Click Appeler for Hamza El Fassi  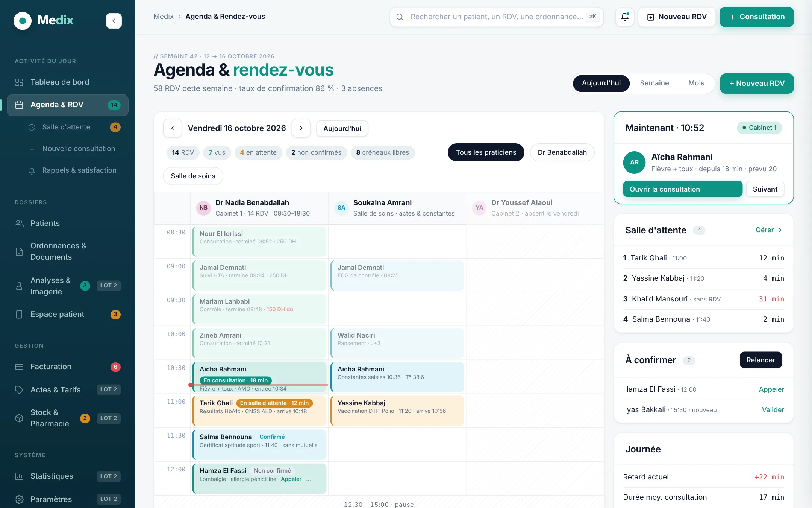(771, 389)
